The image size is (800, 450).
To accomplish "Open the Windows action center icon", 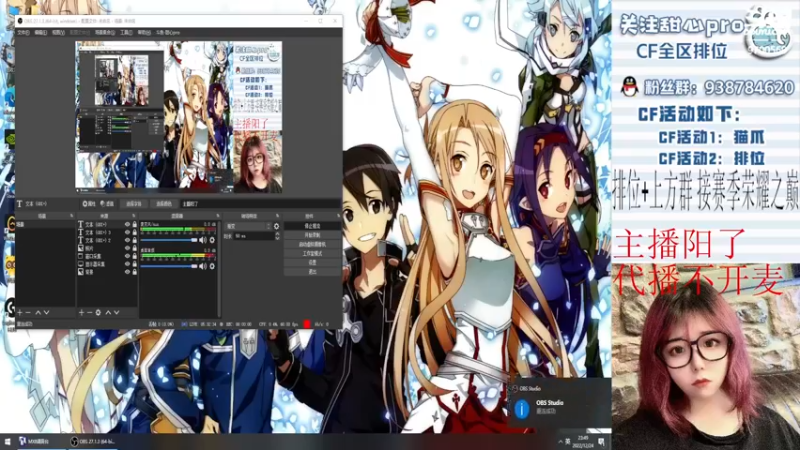I will 602,441.
